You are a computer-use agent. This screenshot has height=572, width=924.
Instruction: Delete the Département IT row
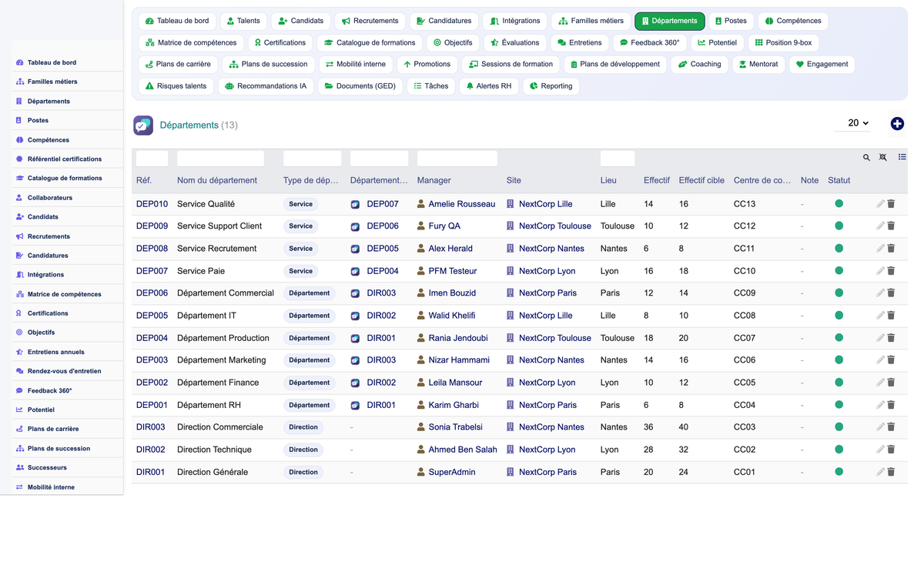pos(891,316)
